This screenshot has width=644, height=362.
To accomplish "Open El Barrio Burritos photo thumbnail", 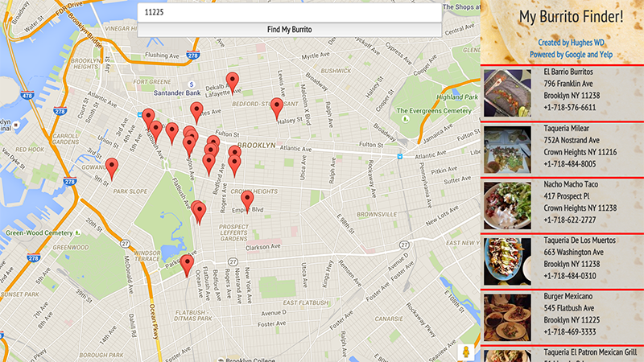I will click(x=507, y=93).
